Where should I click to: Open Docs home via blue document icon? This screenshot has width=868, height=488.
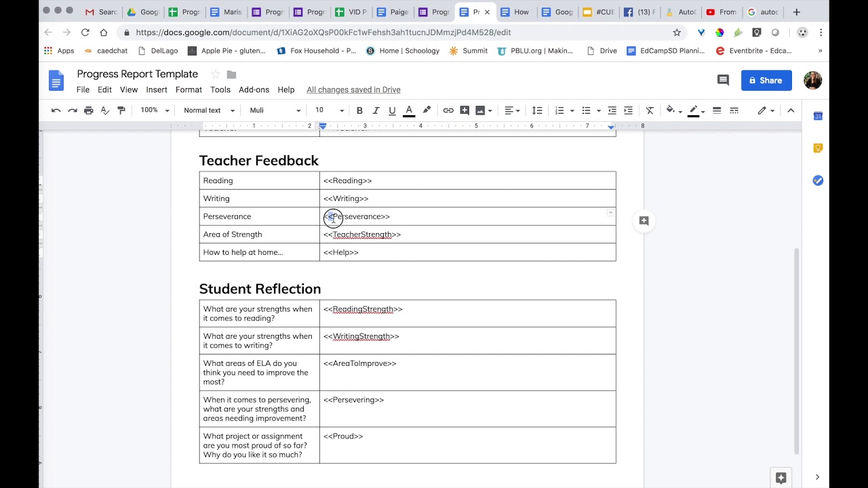coord(56,80)
